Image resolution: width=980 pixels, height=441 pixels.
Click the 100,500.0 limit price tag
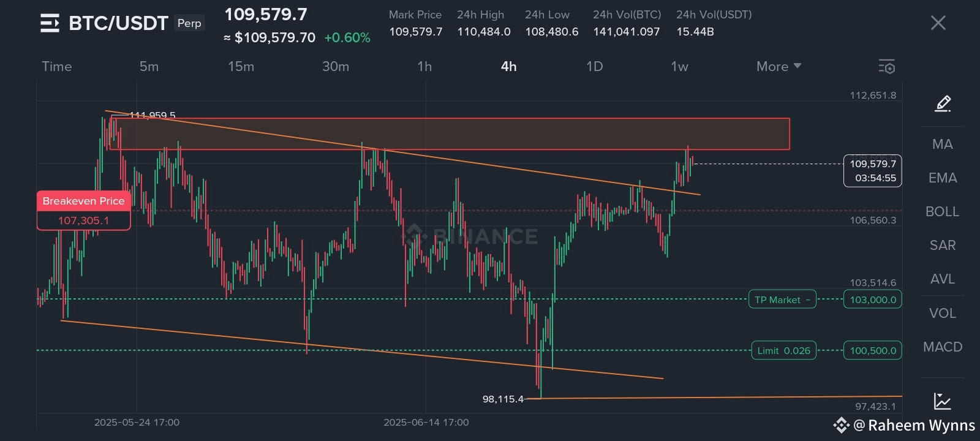[x=873, y=350]
